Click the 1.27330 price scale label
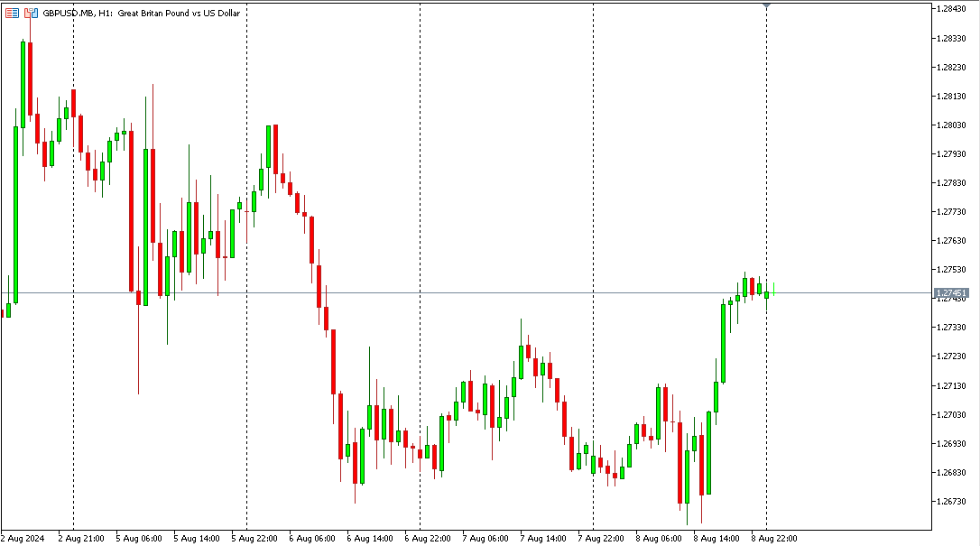The width and height of the screenshot is (980, 546). pos(951,328)
